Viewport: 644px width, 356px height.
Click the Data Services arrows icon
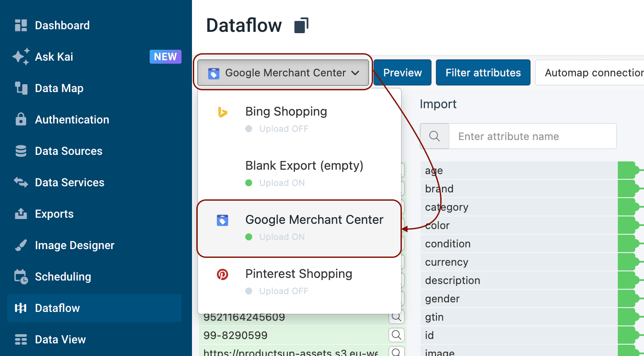click(21, 182)
